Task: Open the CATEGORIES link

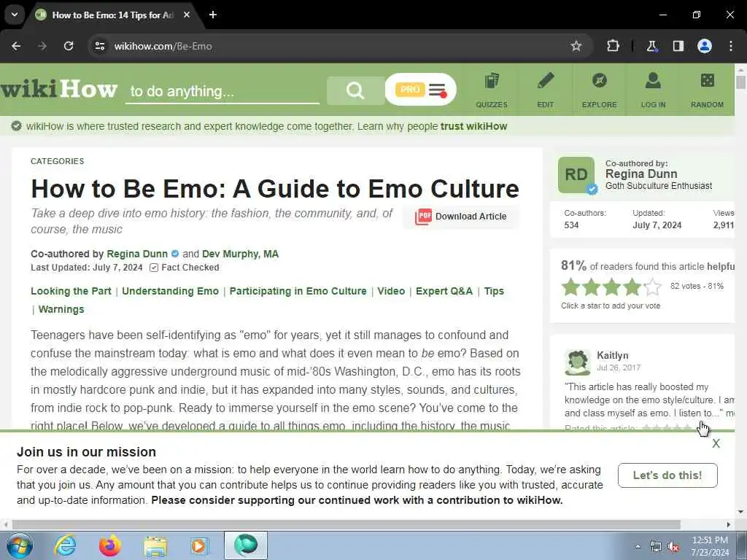Action: coord(57,161)
